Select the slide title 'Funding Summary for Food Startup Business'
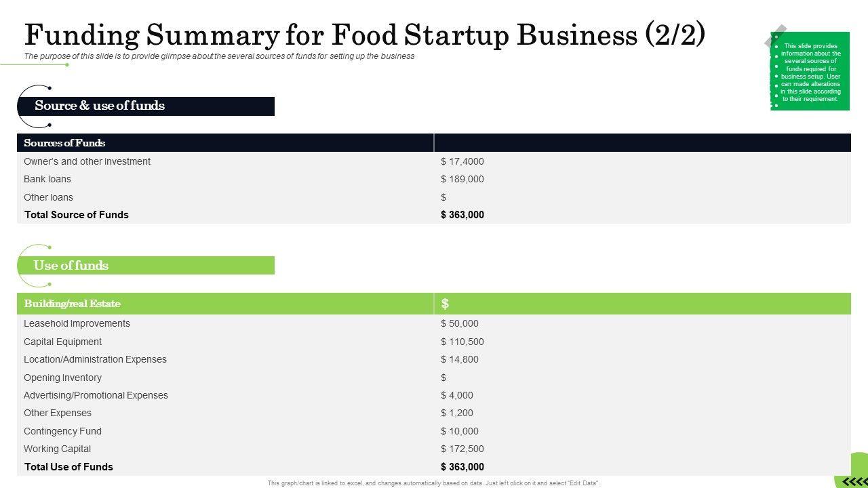This screenshot has height=488, width=868. [x=364, y=35]
